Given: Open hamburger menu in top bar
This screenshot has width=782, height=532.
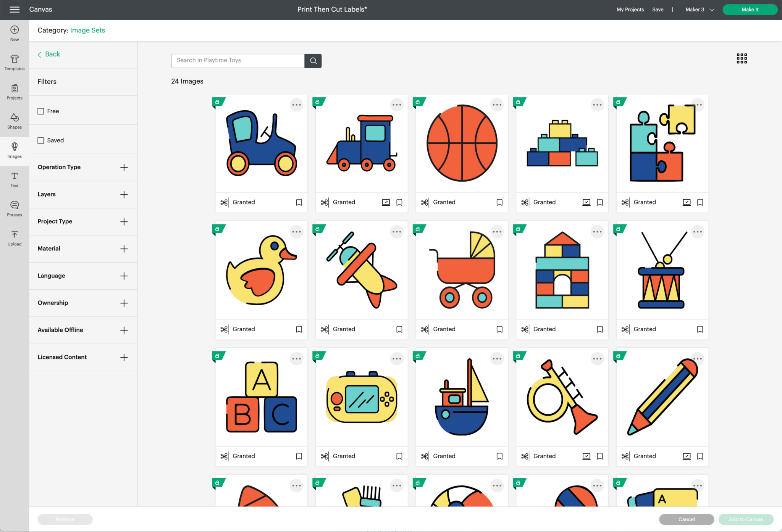Looking at the screenshot, I should coord(15,10).
